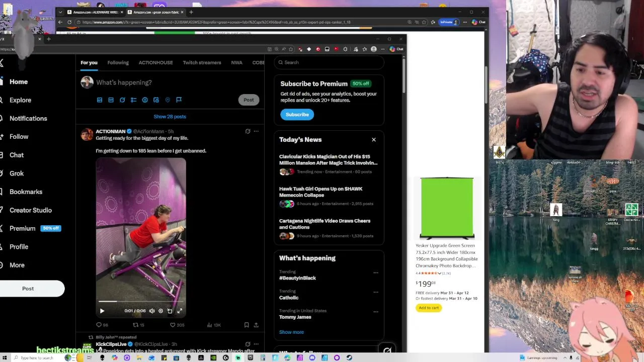Image resolution: width=644 pixels, height=362 pixels.
Task: Click the blue Subscribe button
Action: tap(297, 115)
